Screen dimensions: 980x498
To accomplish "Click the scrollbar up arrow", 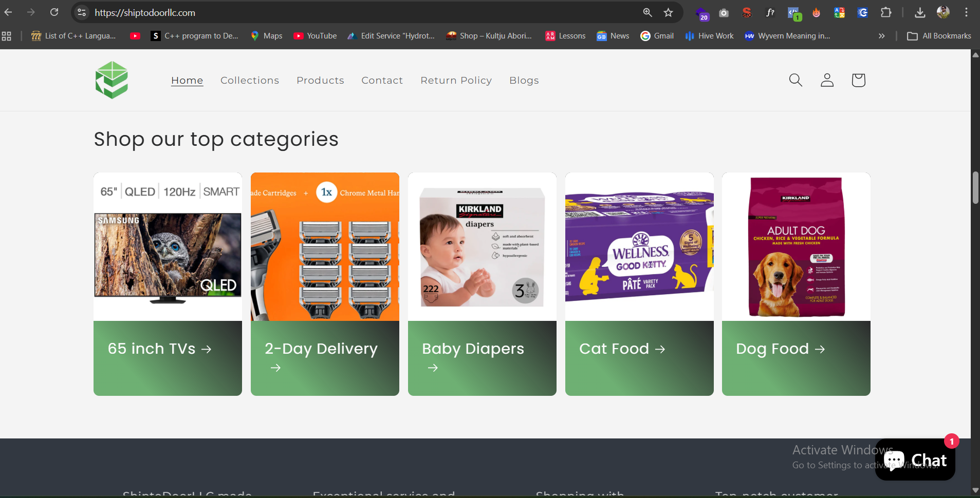I will click(975, 54).
